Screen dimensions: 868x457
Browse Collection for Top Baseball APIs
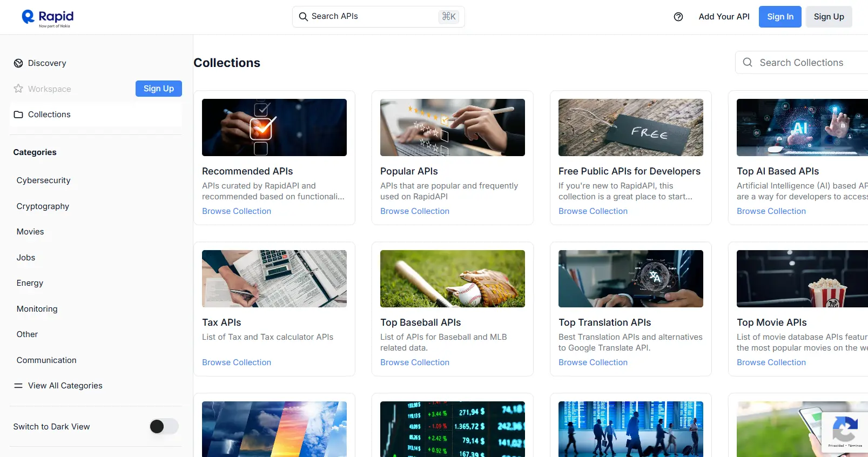tap(415, 362)
